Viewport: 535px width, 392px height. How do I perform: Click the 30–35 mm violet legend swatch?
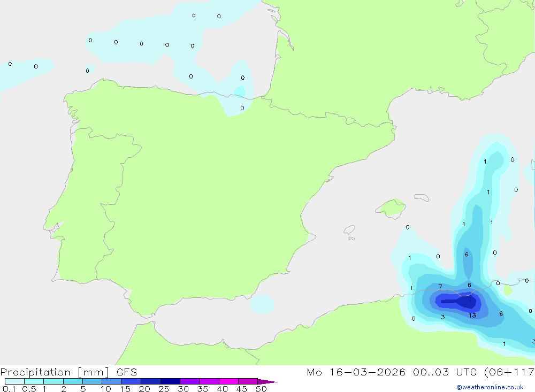(x=190, y=381)
